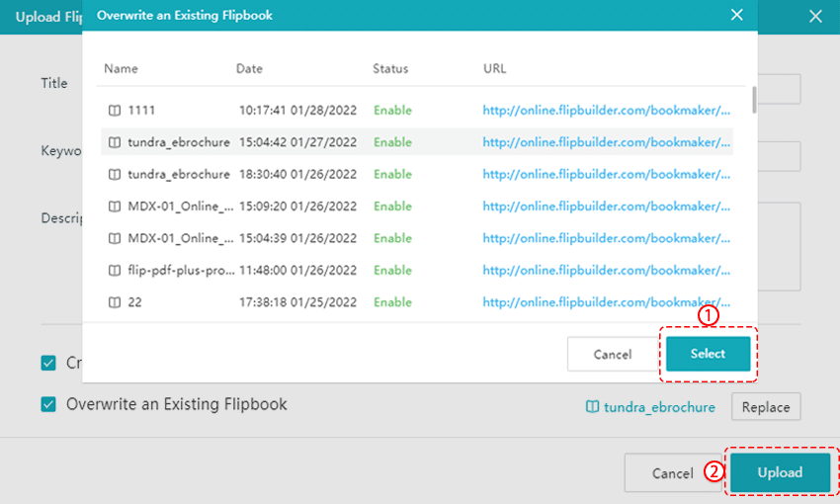Open URL of tundra_ebrochure dated 01/27/2022
The width and height of the screenshot is (840, 504).
pyautogui.click(x=607, y=142)
